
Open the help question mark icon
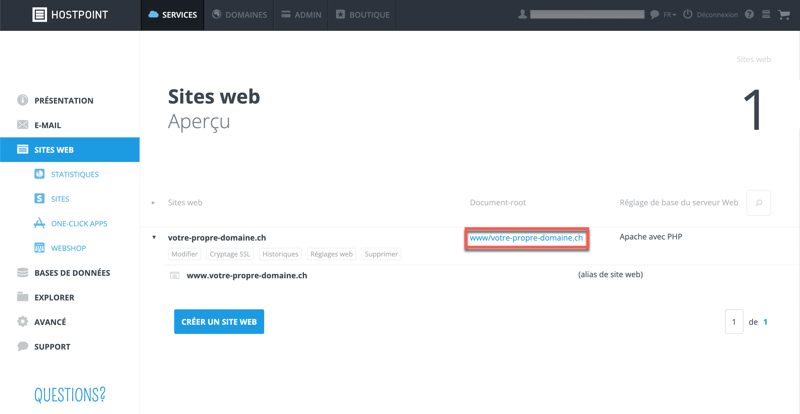pos(749,15)
